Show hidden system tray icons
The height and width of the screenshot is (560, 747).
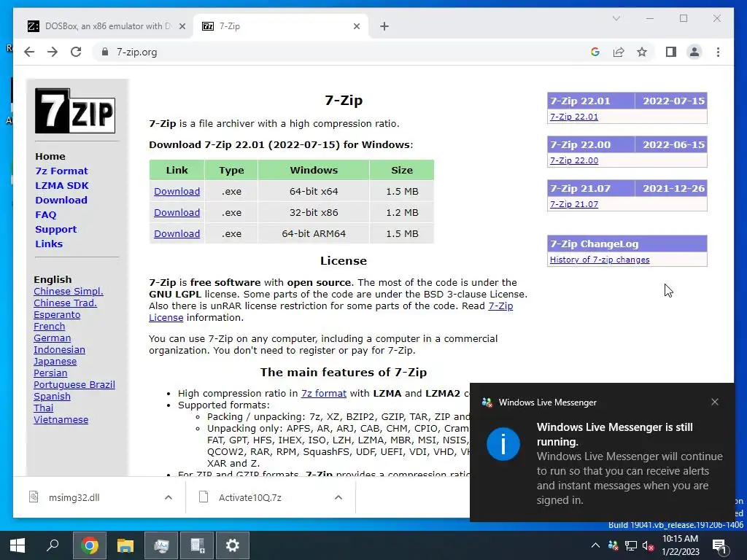click(x=595, y=545)
